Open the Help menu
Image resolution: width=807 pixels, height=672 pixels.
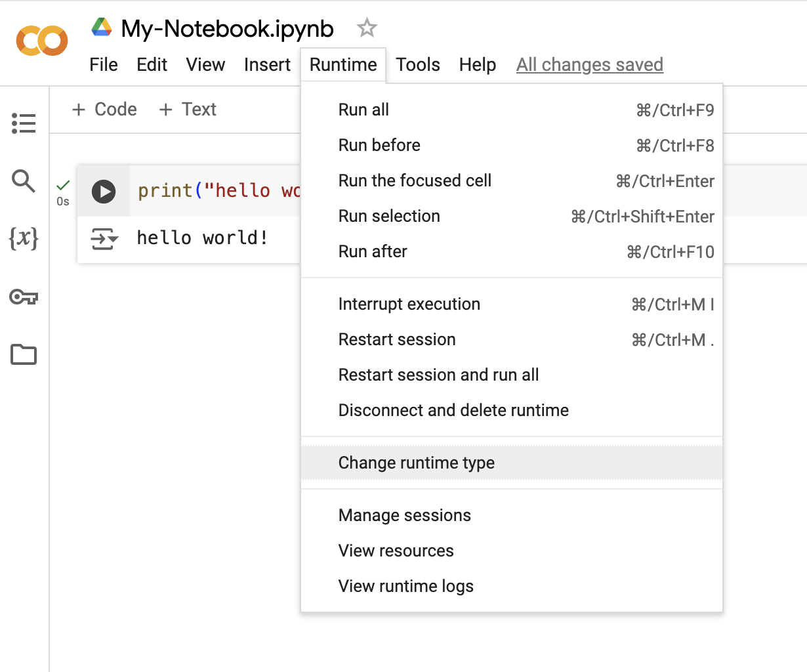(x=477, y=64)
